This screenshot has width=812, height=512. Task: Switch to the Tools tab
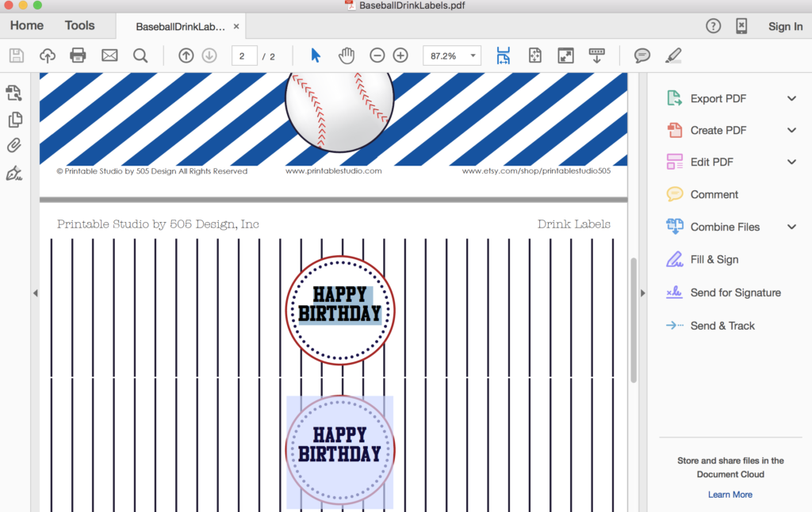pos(79,25)
